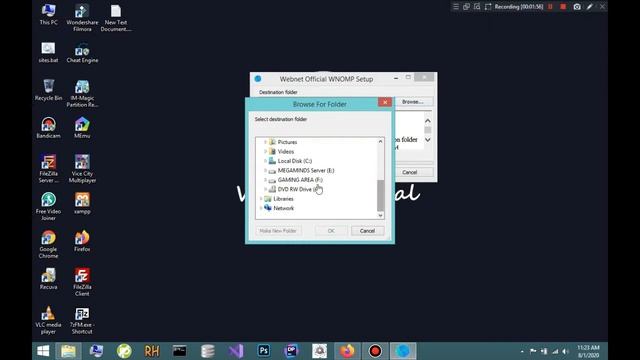The height and width of the screenshot is (360, 640).
Task: Select GAMING AREA (F:) drive
Action: point(300,180)
